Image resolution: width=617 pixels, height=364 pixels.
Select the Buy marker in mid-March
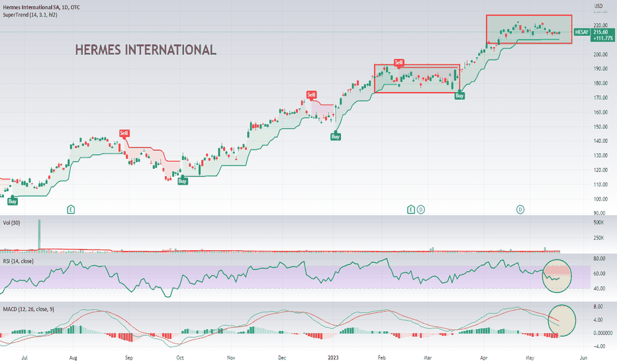(x=459, y=95)
